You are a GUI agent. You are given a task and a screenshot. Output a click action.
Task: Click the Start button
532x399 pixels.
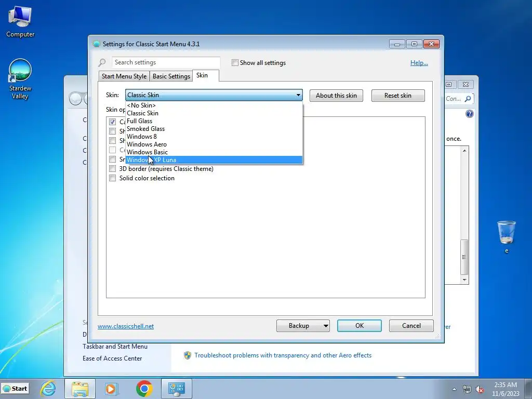point(15,389)
